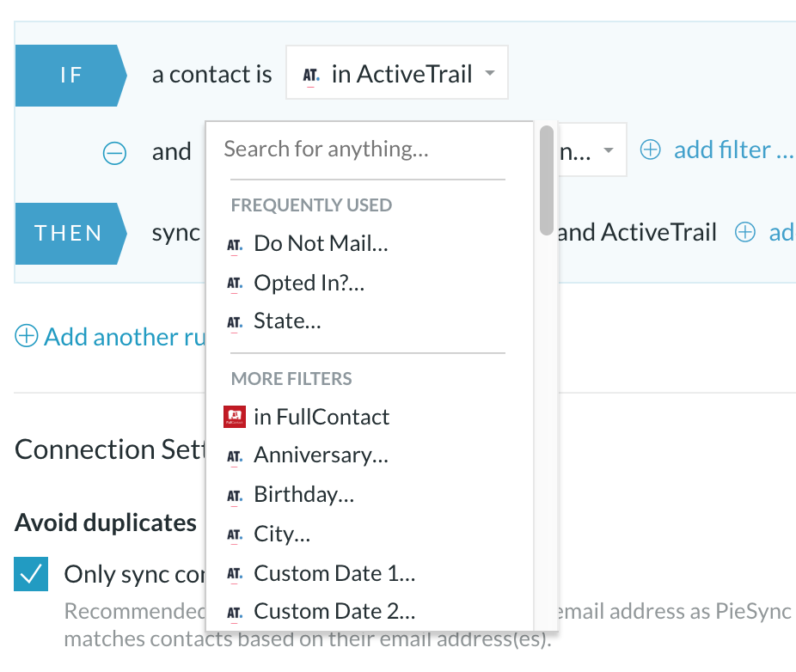The height and width of the screenshot is (672, 796).
Task: Click the plus icon next to 'add filter'
Action: [x=651, y=150]
